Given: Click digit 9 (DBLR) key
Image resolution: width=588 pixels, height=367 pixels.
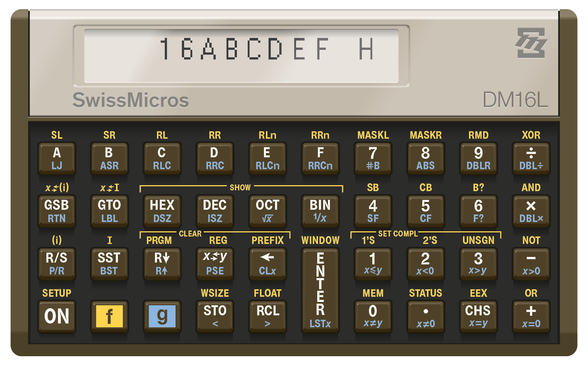Looking at the screenshot, I should [x=479, y=158].
